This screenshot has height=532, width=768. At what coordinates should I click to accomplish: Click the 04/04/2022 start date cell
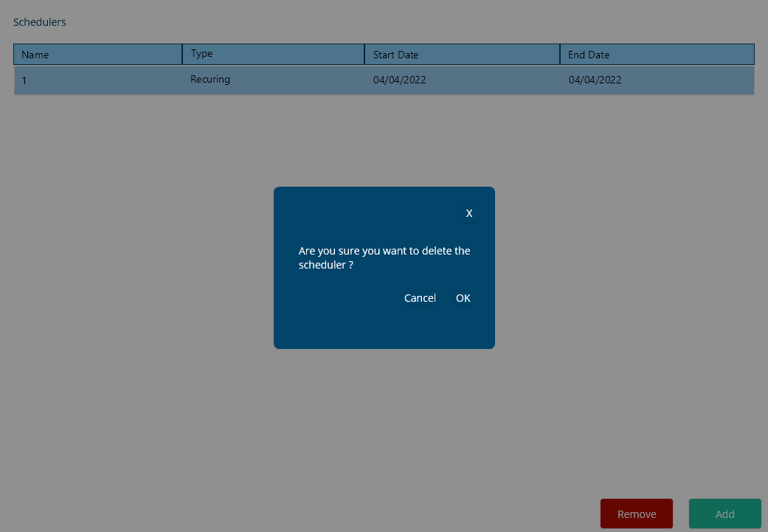[x=399, y=80]
